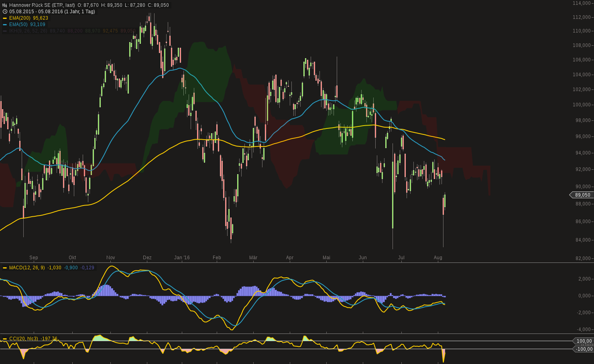594x364 pixels.
Task: Click the Jan '16 label on the time axis
Action: (x=183, y=258)
